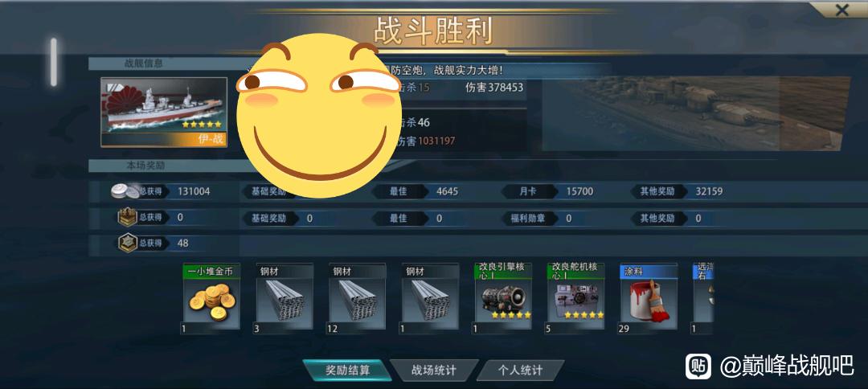The height and width of the screenshot is (389, 868).
Task: Open the 战场统计 tab
Action: click(433, 371)
